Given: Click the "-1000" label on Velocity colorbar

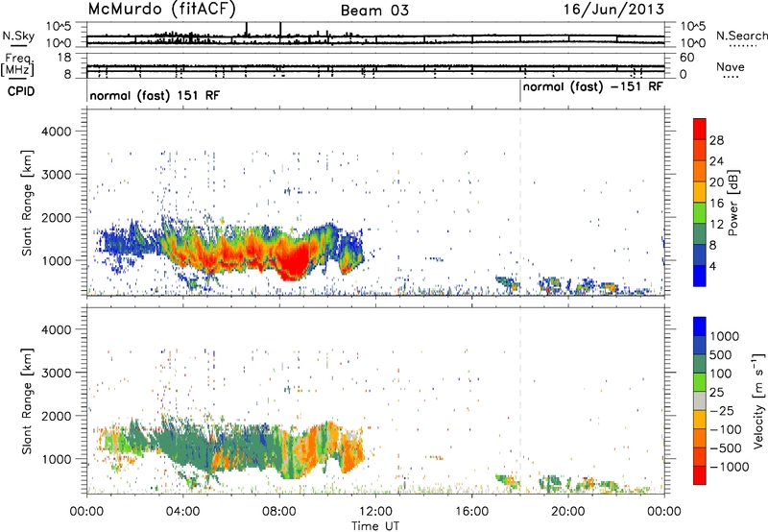Looking at the screenshot, I should [729, 467].
